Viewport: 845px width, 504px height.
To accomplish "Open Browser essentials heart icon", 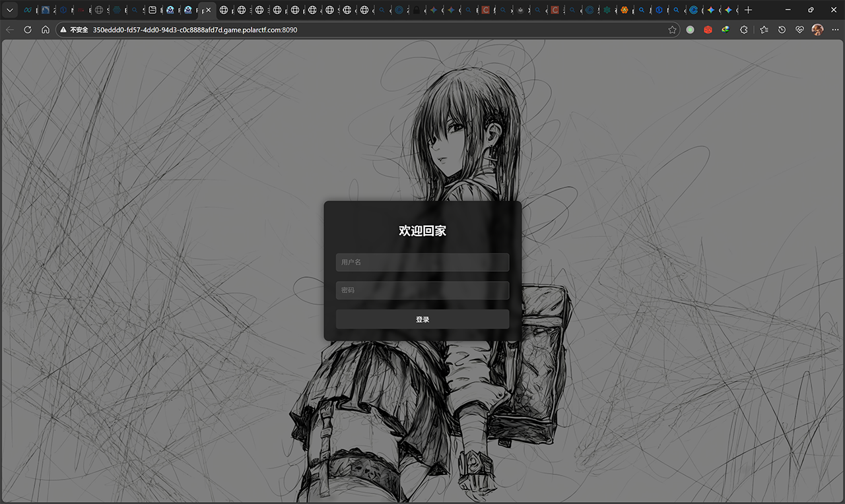I will pyautogui.click(x=799, y=30).
